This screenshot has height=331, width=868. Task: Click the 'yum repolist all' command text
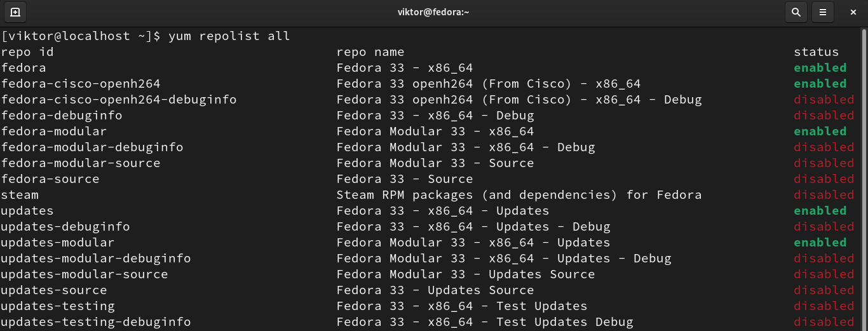click(229, 36)
